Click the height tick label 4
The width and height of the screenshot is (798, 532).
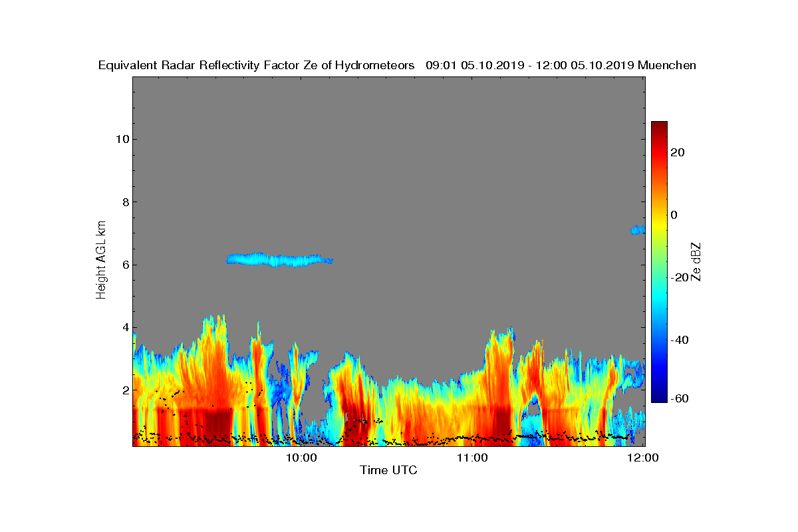124,327
